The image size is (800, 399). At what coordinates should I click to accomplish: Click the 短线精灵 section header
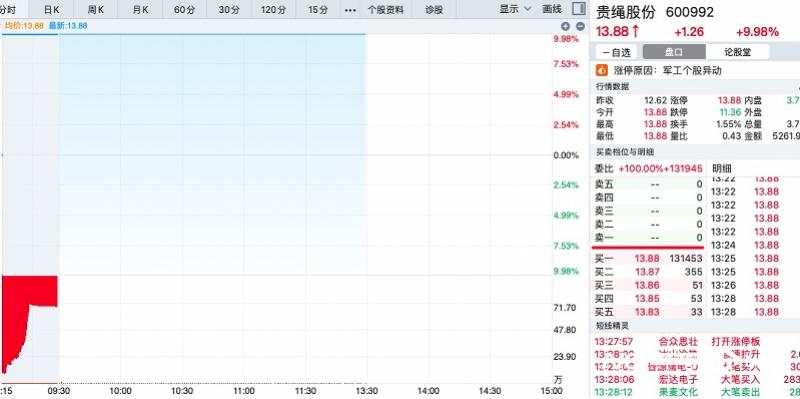pos(612,326)
